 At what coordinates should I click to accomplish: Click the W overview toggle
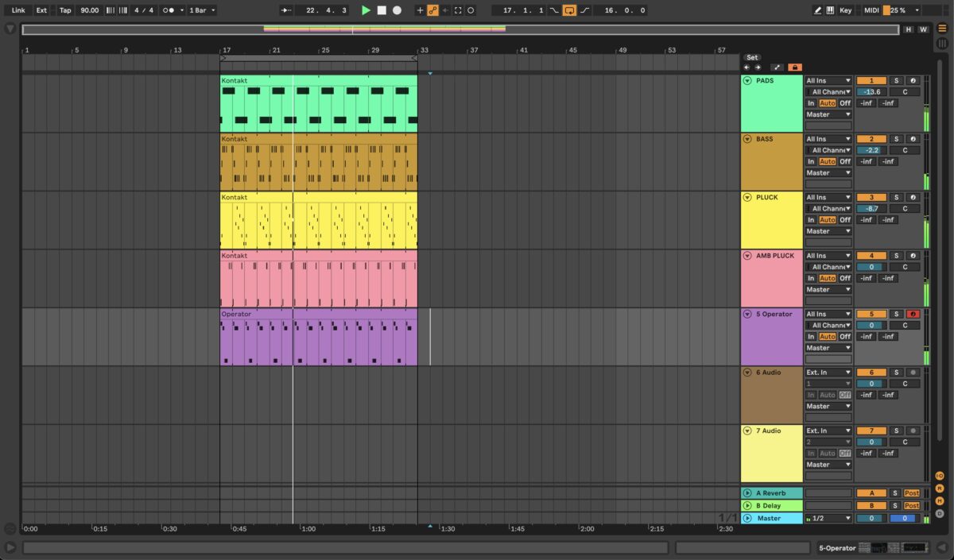point(923,29)
